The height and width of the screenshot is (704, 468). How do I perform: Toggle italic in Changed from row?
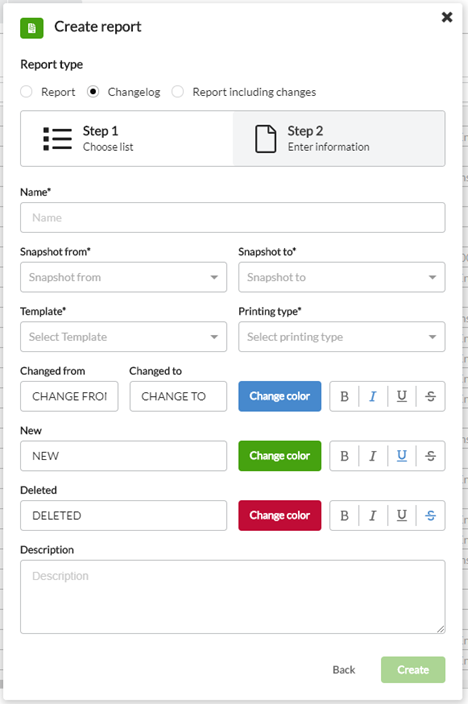(x=373, y=396)
